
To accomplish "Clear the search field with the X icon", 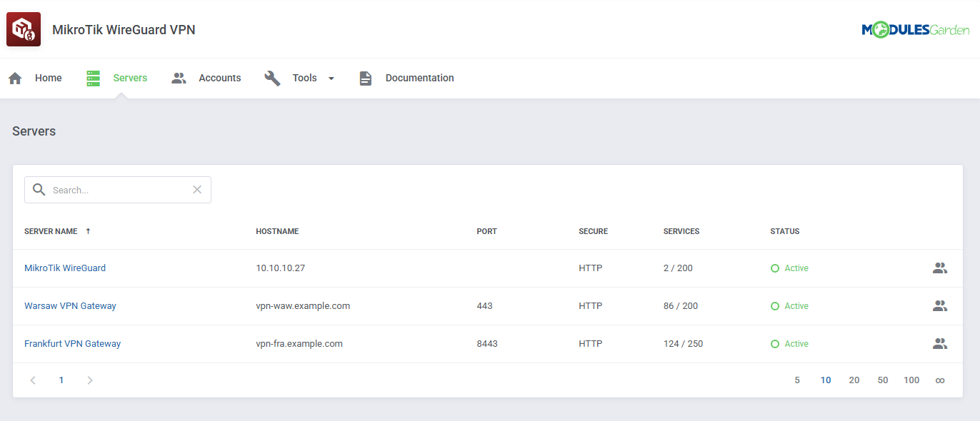I will pyautogui.click(x=197, y=190).
